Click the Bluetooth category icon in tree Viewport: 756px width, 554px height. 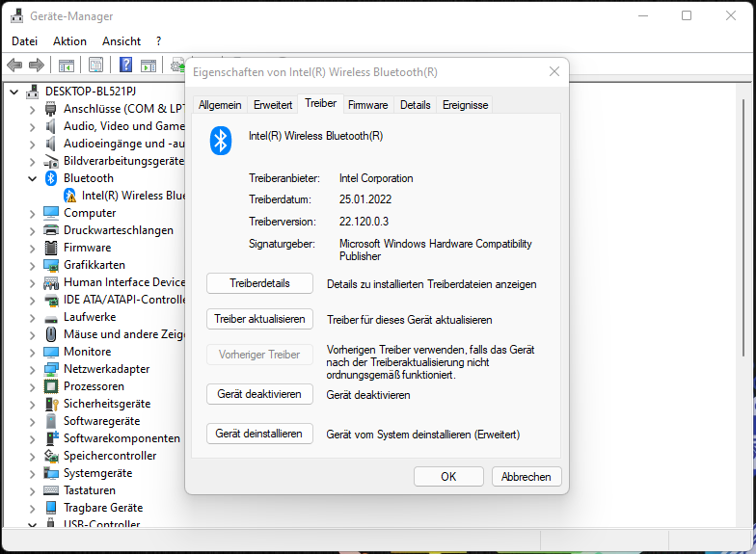point(51,178)
